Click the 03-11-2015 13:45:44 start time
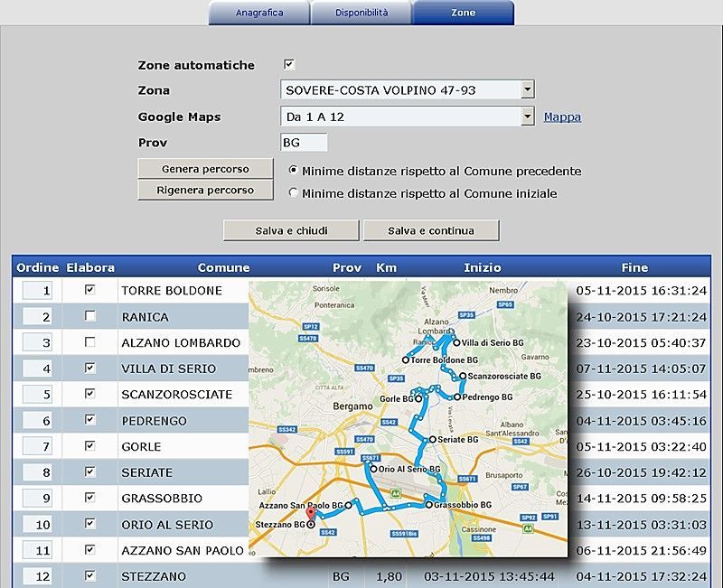723x588 pixels. [489, 576]
